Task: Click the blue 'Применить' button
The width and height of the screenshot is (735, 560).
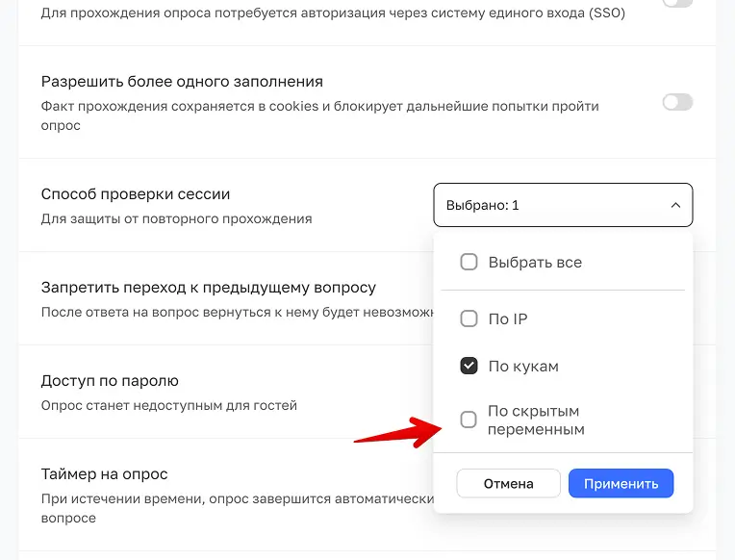Action: click(x=621, y=483)
